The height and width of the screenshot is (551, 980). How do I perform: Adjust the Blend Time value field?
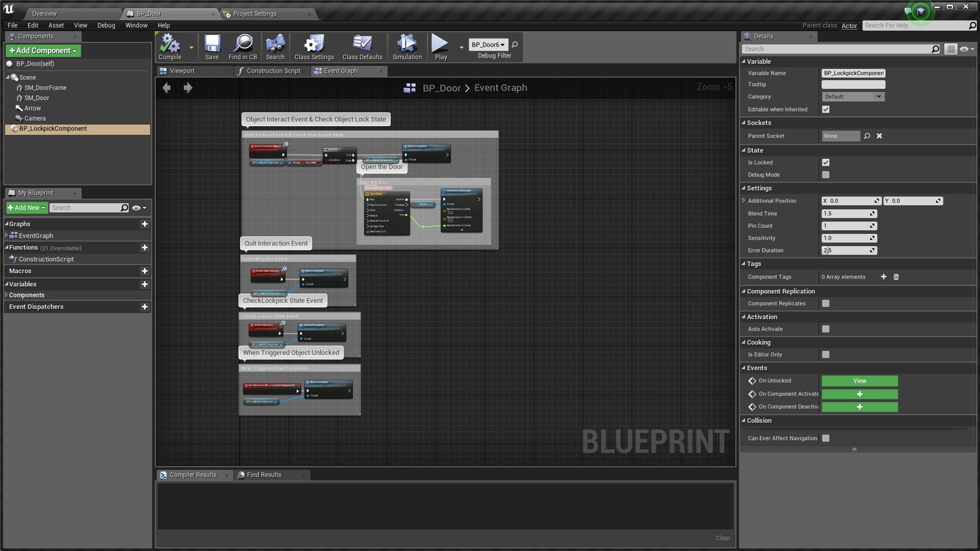tap(847, 213)
